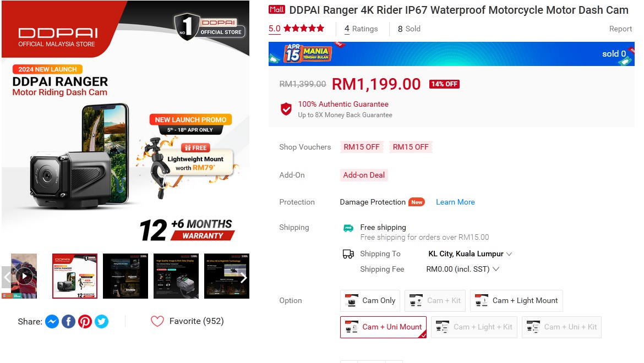Viewport: 644px width, 363px height.
Task: Open the Add-on Deal button
Action: (364, 175)
